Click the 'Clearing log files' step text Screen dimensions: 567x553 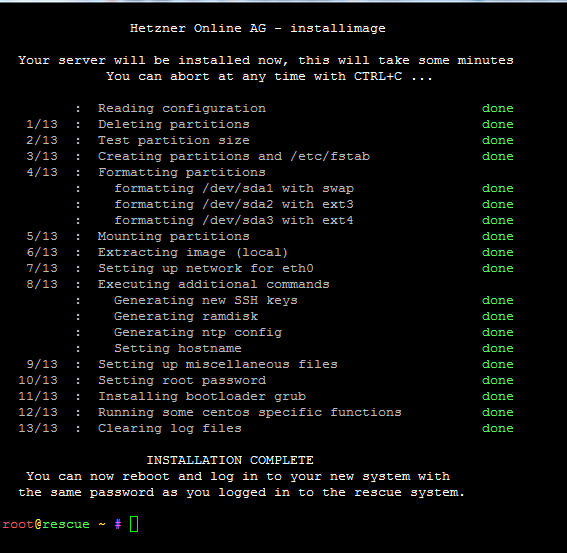point(170,428)
